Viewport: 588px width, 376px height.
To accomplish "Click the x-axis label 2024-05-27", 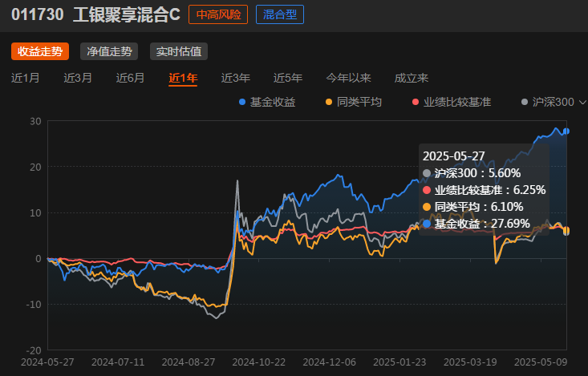I will pyautogui.click(x=47, y=362).
